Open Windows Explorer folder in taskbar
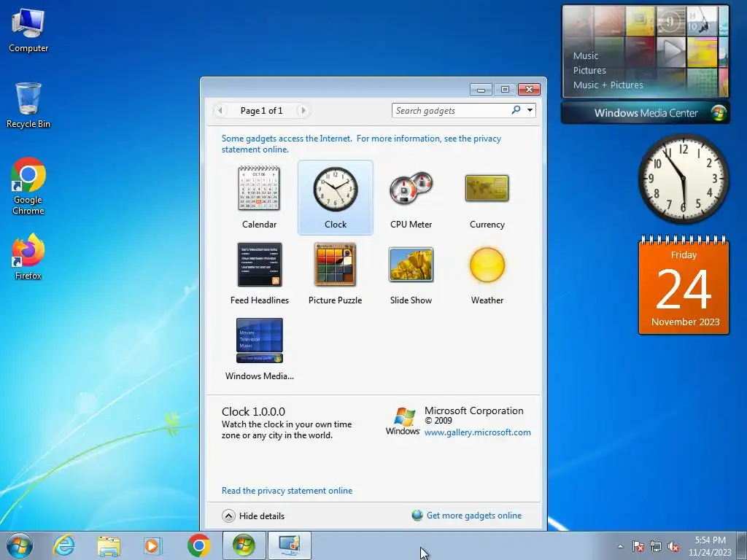The height and width of the screenshot is (560, 747). click(x=109, y=545)
